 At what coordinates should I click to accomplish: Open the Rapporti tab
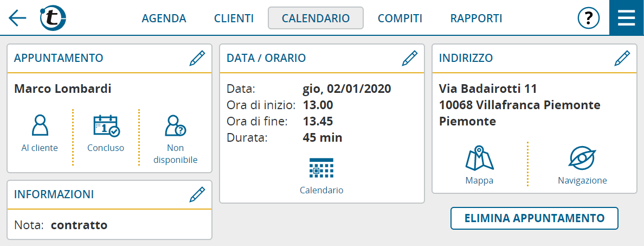click(476, 18)
